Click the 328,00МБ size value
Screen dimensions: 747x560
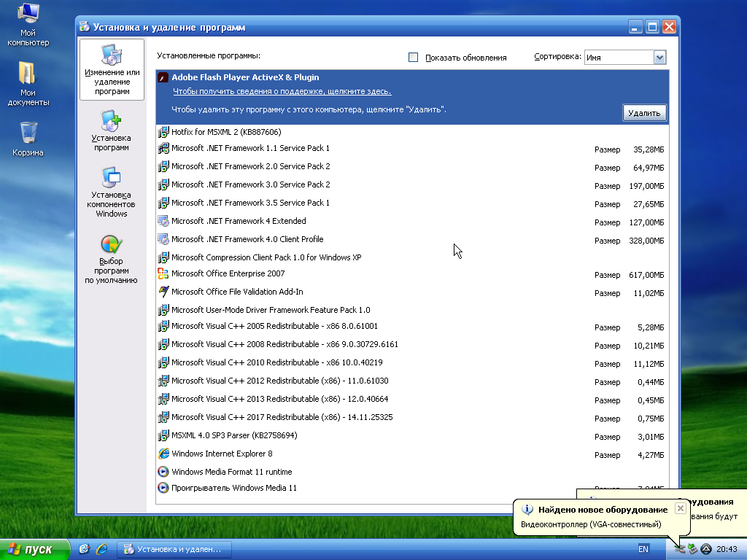(x=646, y=241)
